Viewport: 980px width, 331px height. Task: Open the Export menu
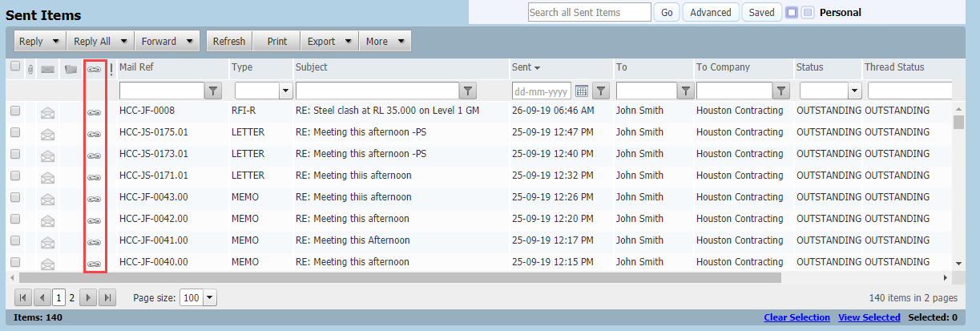pos(329,42)
